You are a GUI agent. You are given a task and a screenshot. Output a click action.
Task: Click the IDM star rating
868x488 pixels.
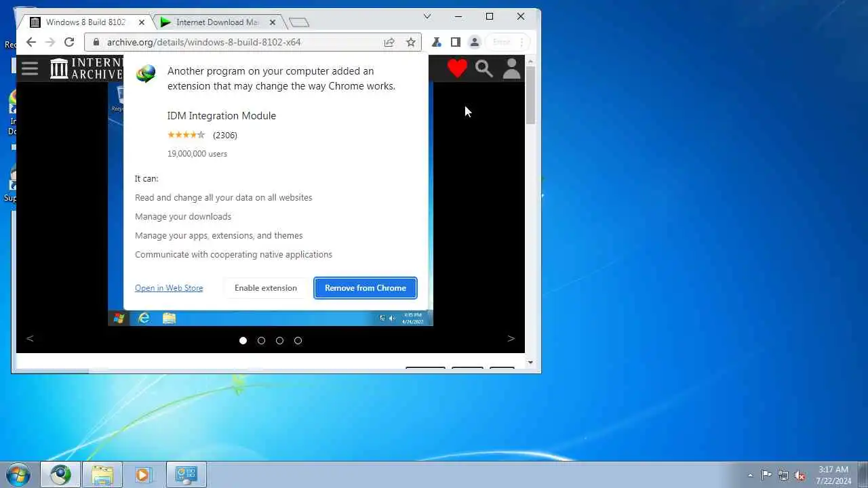click(x=186, y=135)
